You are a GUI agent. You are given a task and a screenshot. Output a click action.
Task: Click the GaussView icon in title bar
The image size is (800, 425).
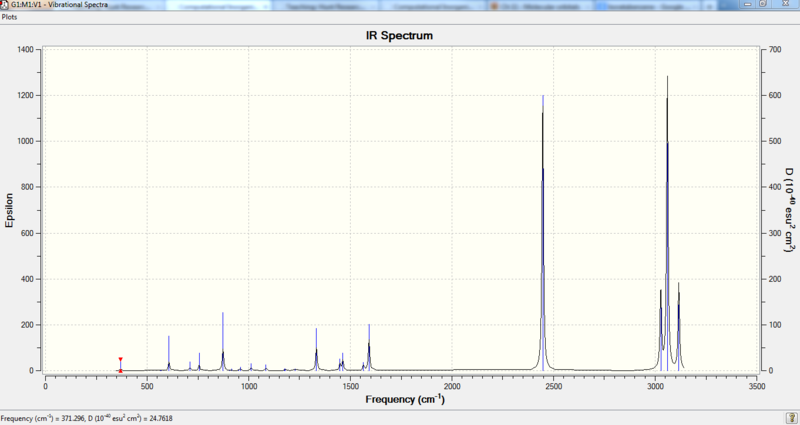tap(4, 4)
